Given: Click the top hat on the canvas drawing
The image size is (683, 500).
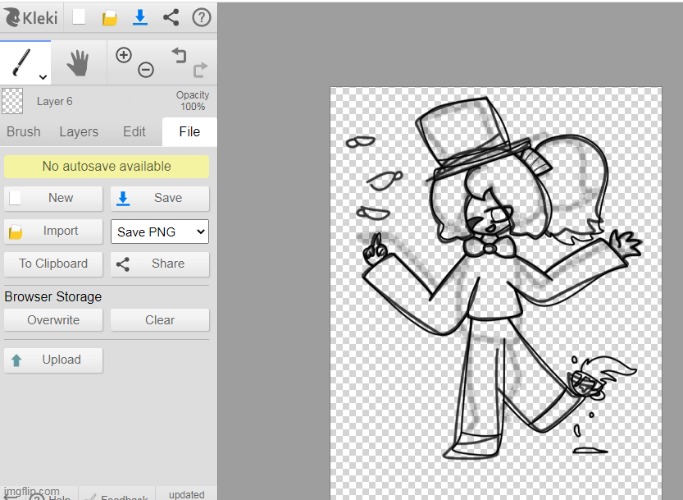Looking at the screenshot, I should [x=473, y=137].
